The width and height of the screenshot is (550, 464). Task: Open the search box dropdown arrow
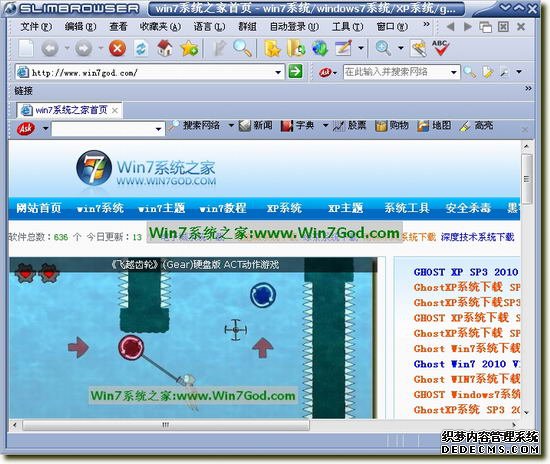pos(454,72)
